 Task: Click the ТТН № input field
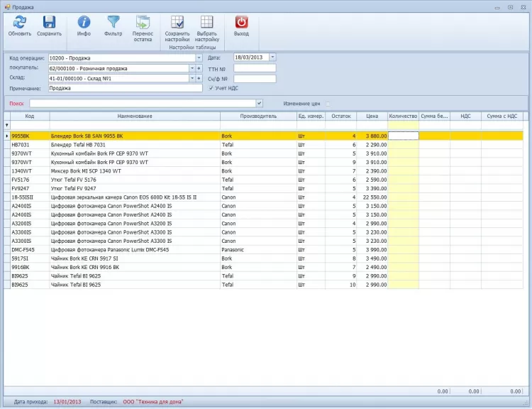tap(255, 68)
